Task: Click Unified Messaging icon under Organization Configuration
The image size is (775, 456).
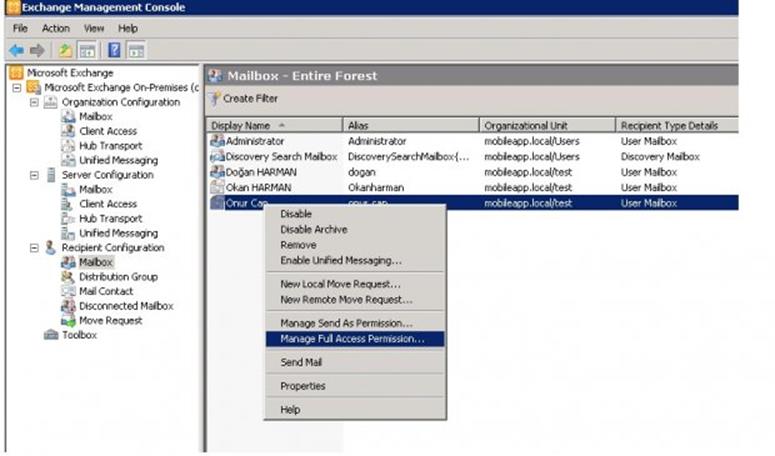Action: (68, 160)
